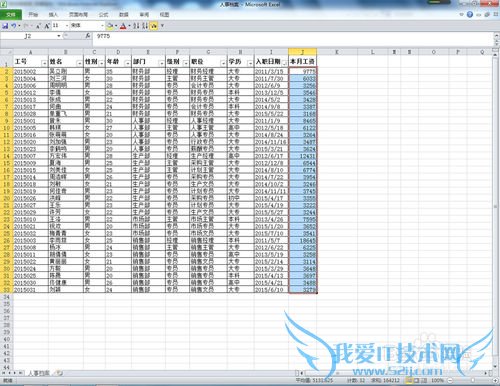Open the Fill Color dropdown arrow

coord(116,26)
